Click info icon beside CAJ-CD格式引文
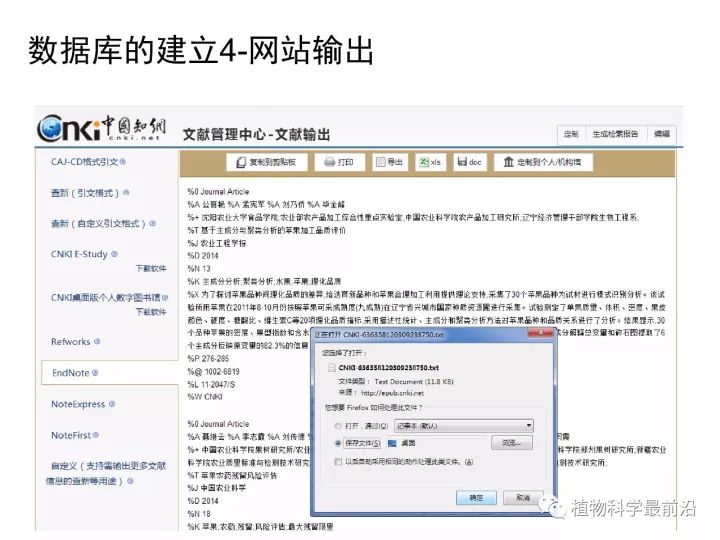 [123, 162]
